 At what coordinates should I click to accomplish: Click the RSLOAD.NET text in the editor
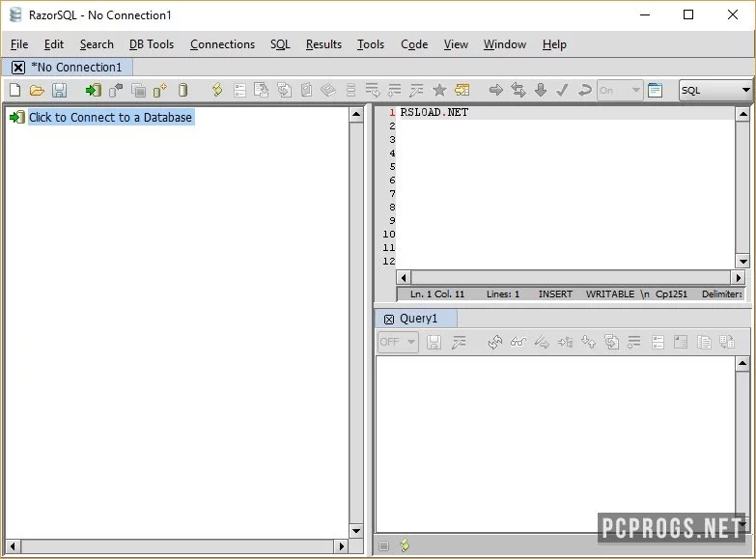[434, 112]
